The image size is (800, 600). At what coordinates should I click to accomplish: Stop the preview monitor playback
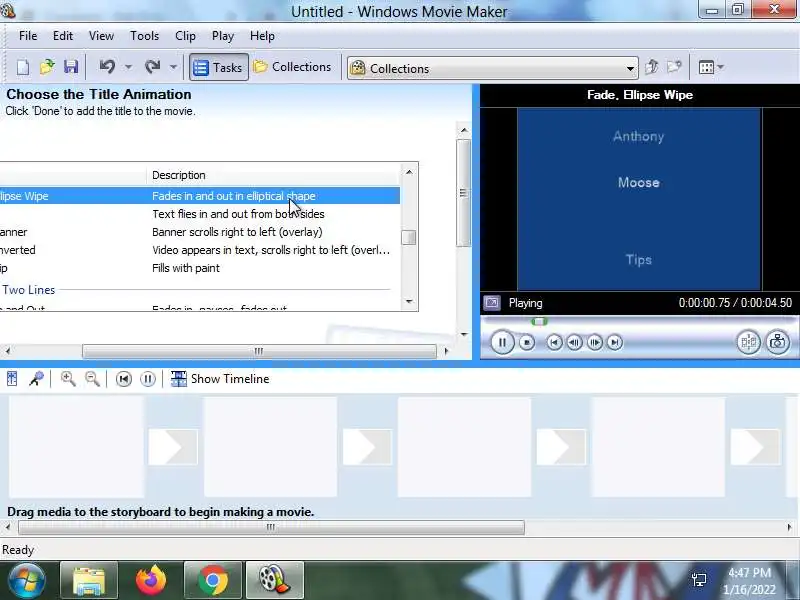point(527,342)
